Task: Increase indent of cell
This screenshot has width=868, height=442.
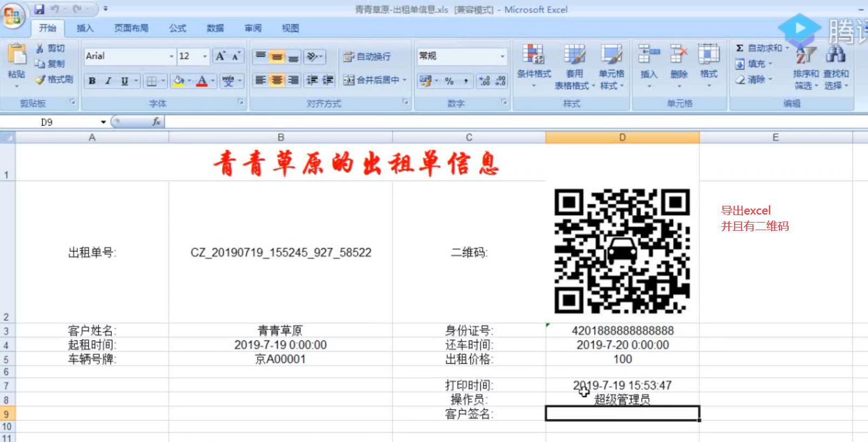Action: 328,80
